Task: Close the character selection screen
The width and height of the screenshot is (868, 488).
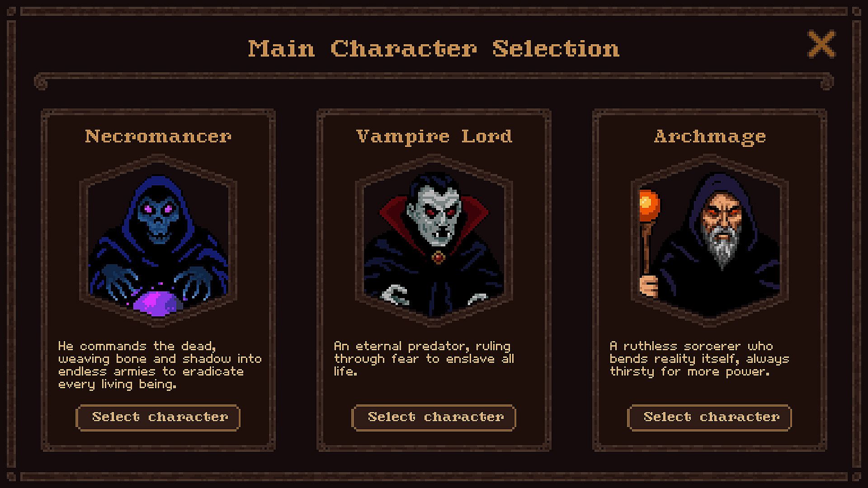Action: pos(821,44)
